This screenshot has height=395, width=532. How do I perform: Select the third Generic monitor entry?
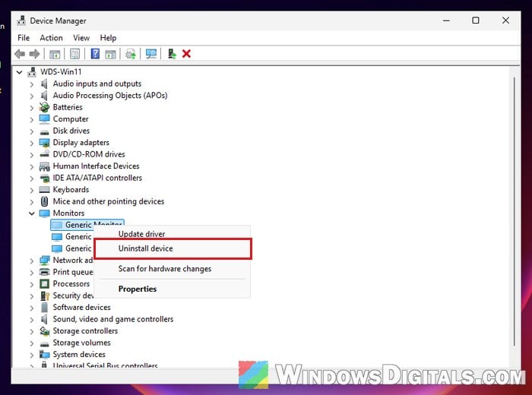click(x=71, y=248)
